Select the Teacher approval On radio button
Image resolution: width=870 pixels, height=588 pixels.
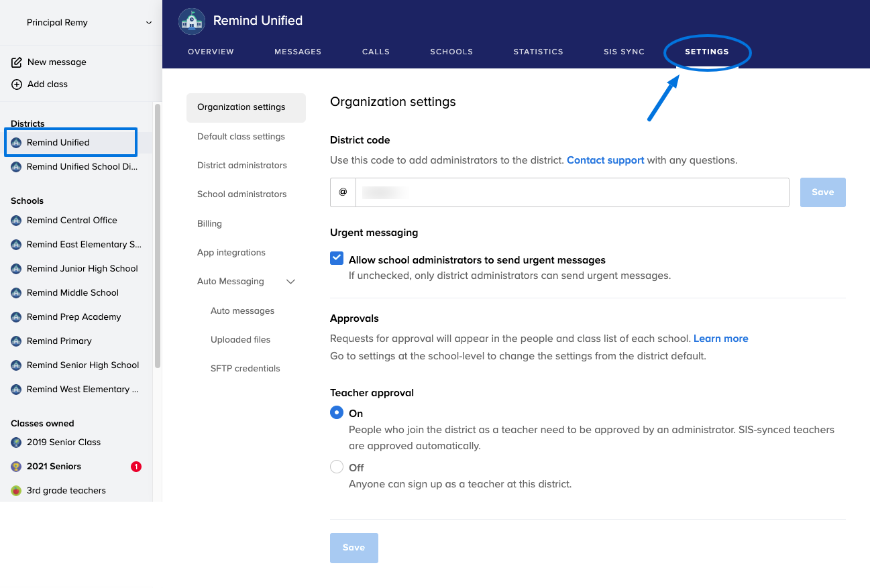coord(337,413)
